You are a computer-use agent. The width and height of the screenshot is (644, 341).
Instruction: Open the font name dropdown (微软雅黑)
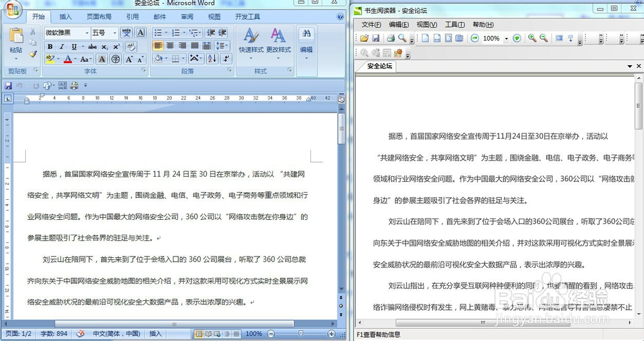[x=87, y=32]
